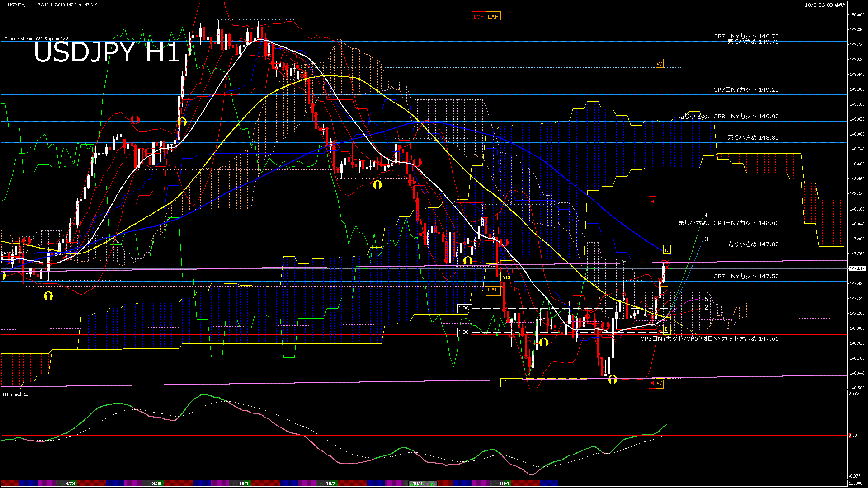
Task: Click the yellow D marker near 147.80
Action: tap(666, 250)
